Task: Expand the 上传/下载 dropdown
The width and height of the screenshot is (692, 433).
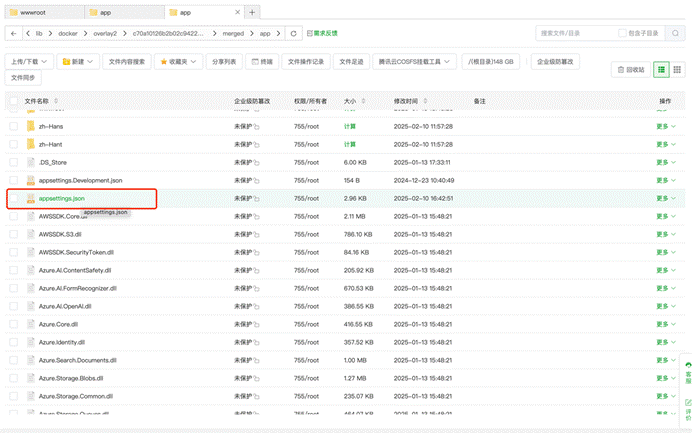Action: point(29,61)
